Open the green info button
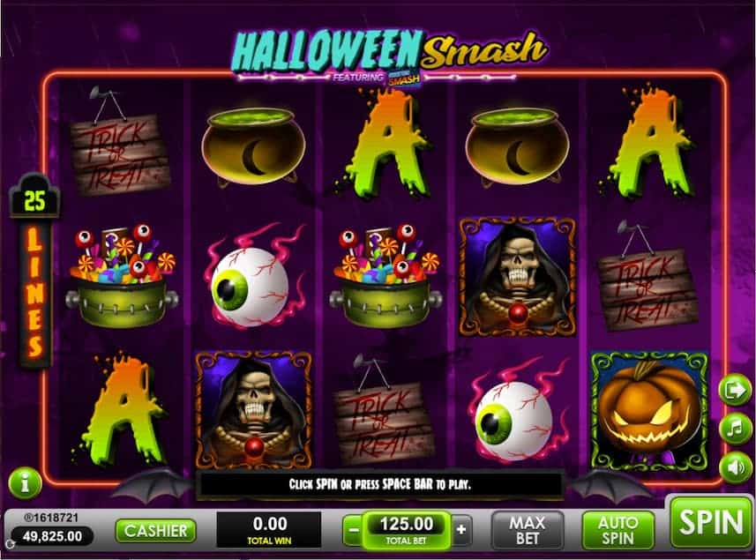 [x=25, y=482]
